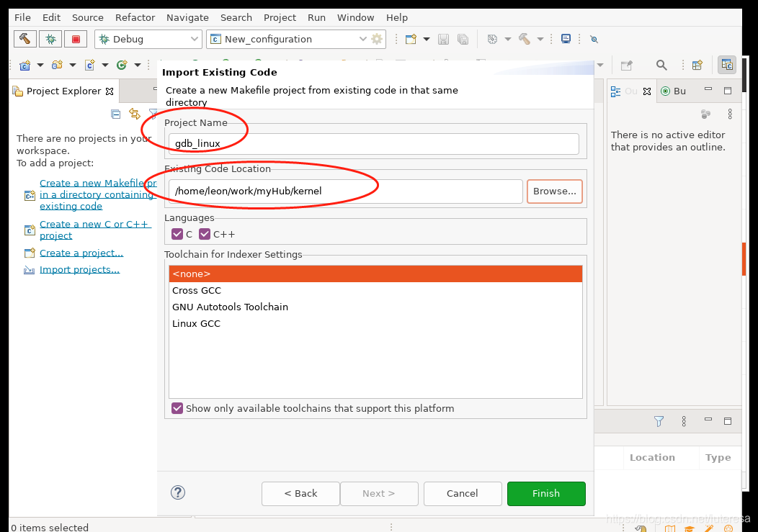The height and width of the screenshot is (532, 758).
Task: Open the Navigate menu
Action: pyautogui.click(x=187, y=17)
